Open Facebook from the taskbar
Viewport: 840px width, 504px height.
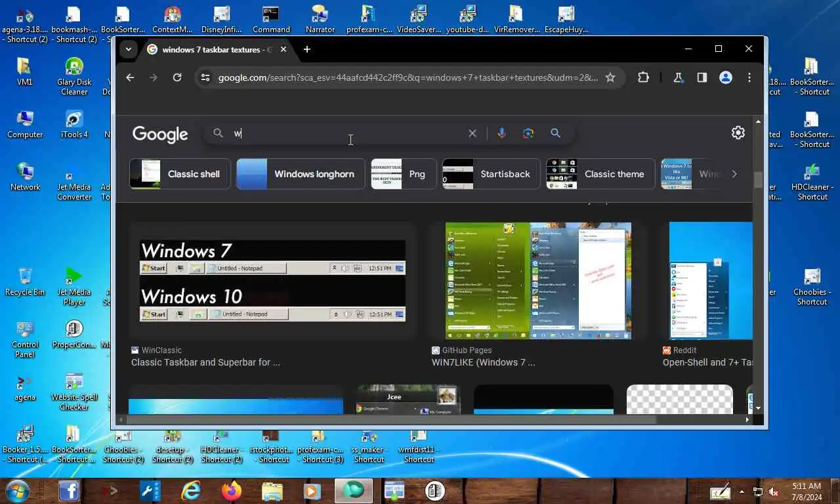pyautogui.click(x=69, y=491)
